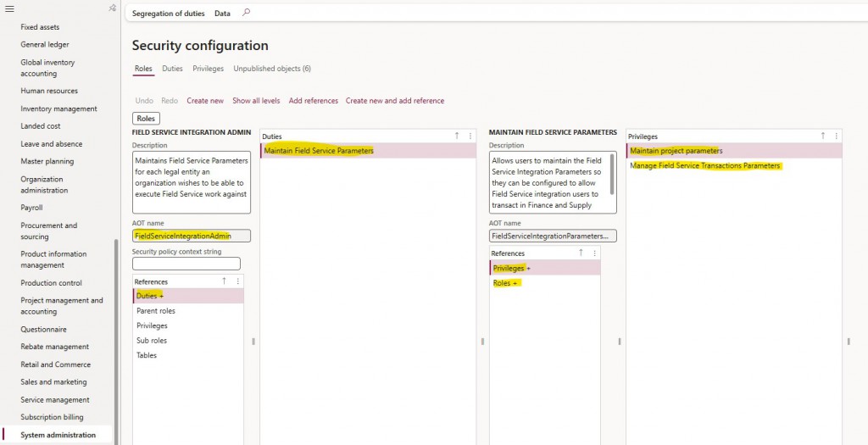
Task: Open Organization administration module
Action: tap(44, 185)
